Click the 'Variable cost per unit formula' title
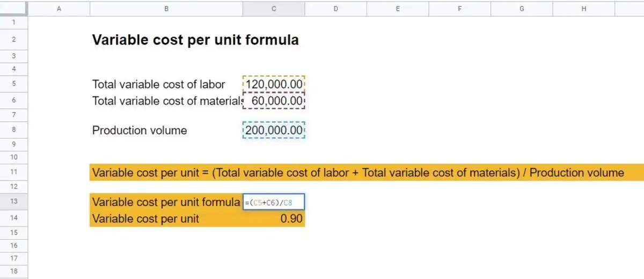 pos(195,40)
